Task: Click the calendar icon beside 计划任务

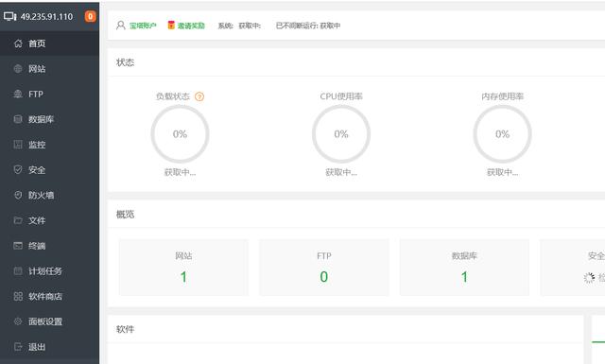Action: coord(18,271)
